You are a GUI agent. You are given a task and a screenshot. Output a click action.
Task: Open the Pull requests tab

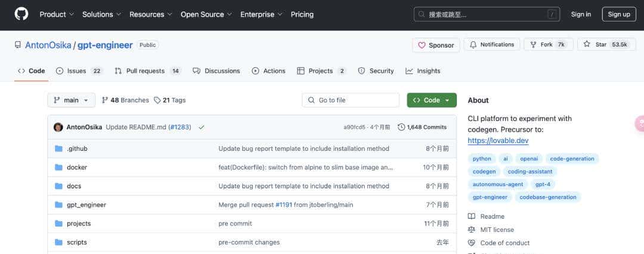(x=148, y=71)
